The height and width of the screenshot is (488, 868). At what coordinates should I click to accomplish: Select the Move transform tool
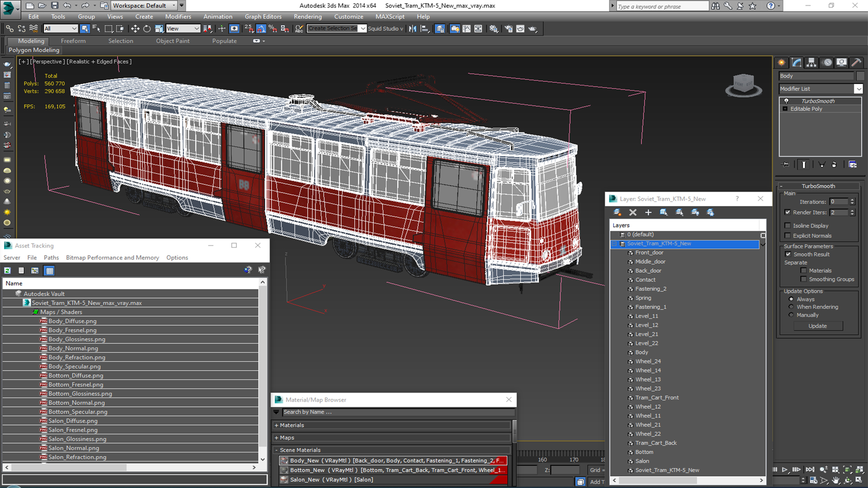(135, 28)
